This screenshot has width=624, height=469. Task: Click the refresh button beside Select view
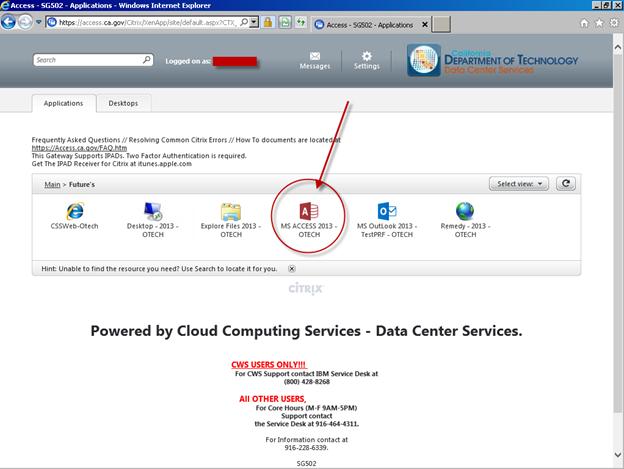point(566,184)
